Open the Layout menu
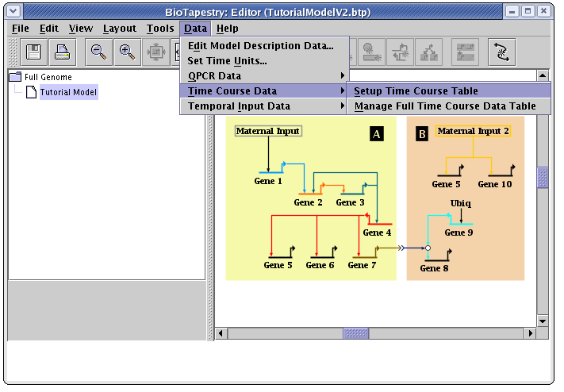Image resolution: width=564 pixels, height=392 pixels. (120, 29)
